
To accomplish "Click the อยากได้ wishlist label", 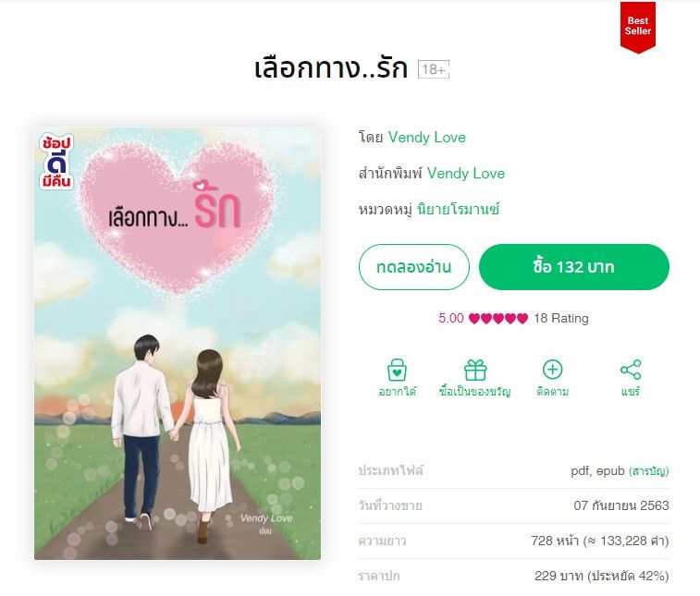I will (x=397, y=392).
